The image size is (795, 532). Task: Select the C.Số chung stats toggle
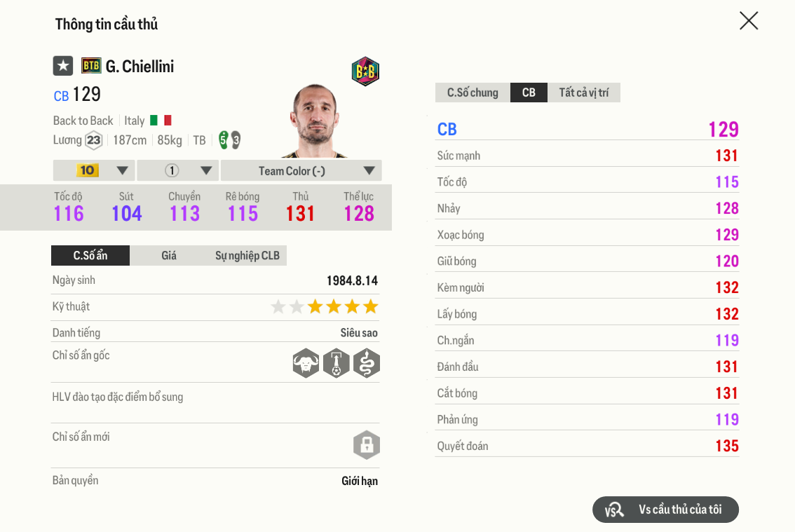click(x=473, y=93)
